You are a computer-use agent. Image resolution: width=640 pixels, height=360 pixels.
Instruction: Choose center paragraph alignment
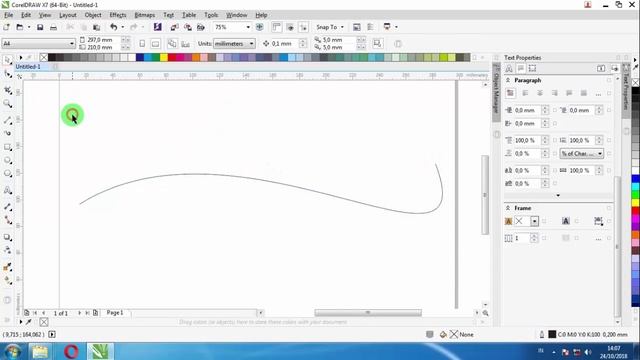pos(540,93)
